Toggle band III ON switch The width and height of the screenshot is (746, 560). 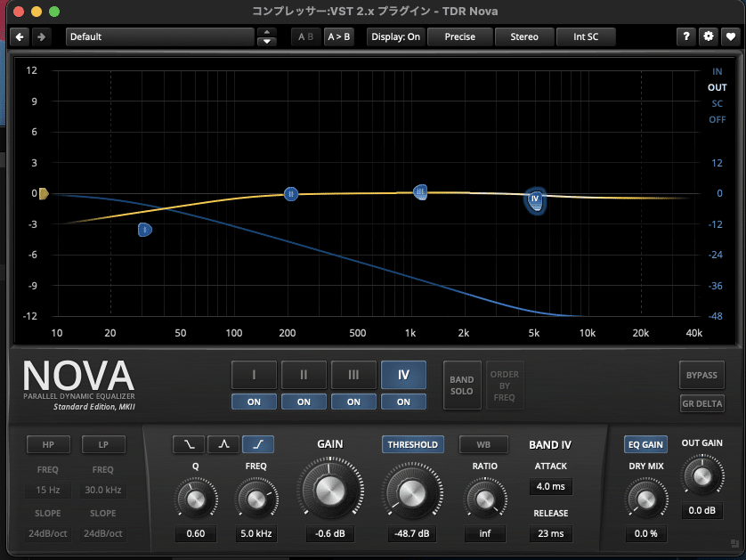point(353,402)
